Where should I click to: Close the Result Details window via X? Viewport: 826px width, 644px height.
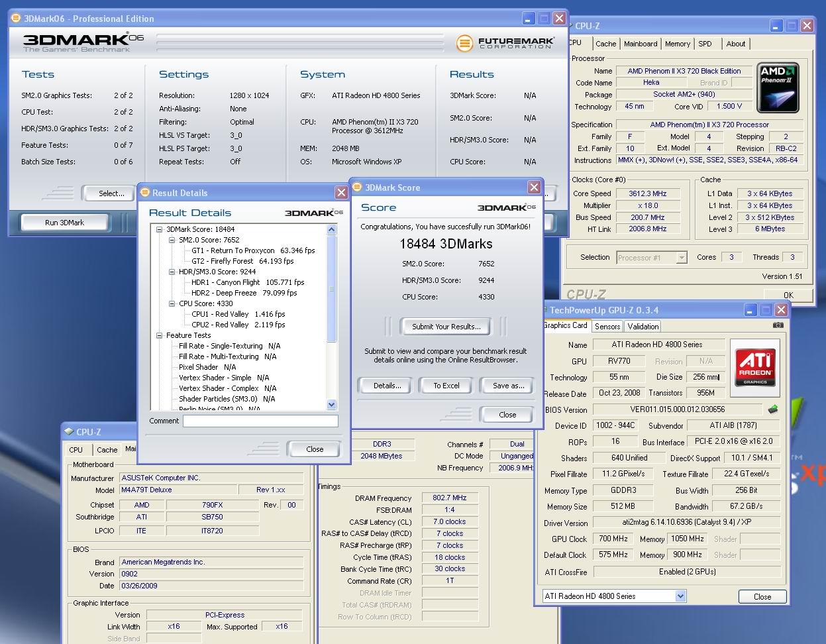pyautogui.click(x=341, y=193)
